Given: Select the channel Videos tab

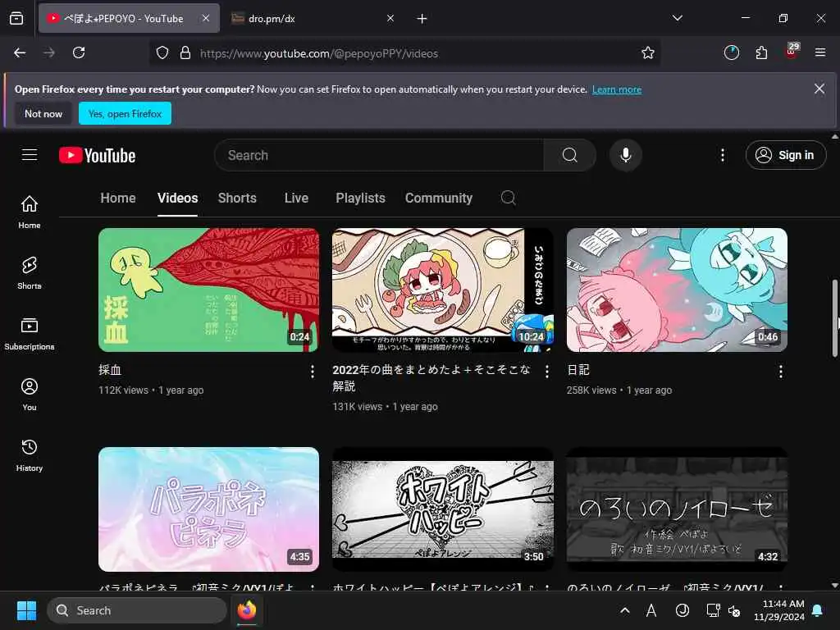Looking at the screenshot, I should coord(177,199).
